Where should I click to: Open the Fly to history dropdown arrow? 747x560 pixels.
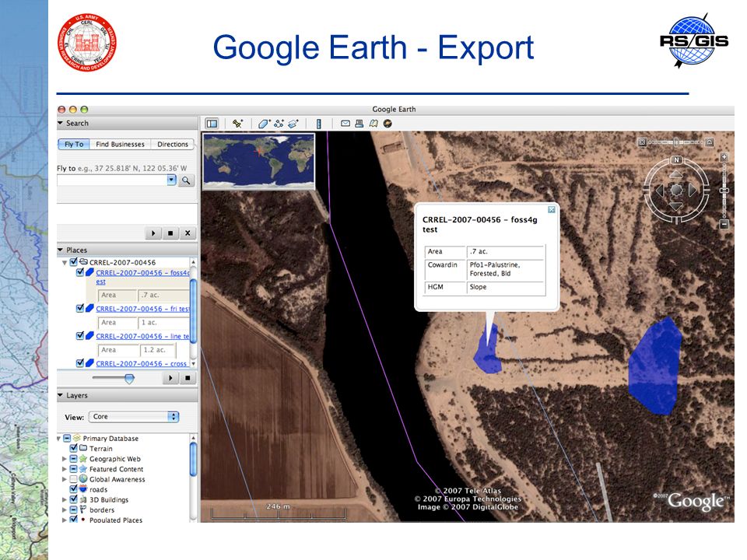tap(171, 180)
